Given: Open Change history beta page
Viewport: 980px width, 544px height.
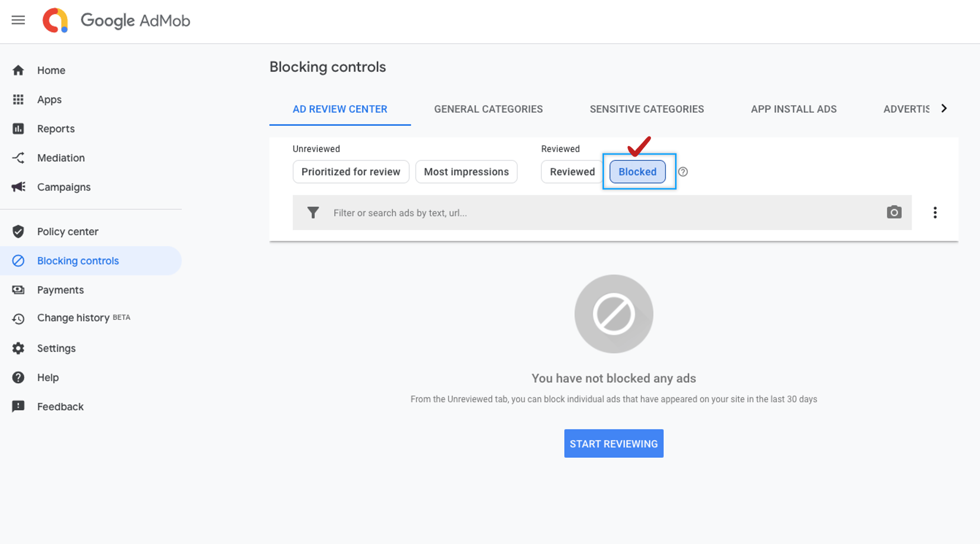Looking at the screenshot, I should coord(74,318).
